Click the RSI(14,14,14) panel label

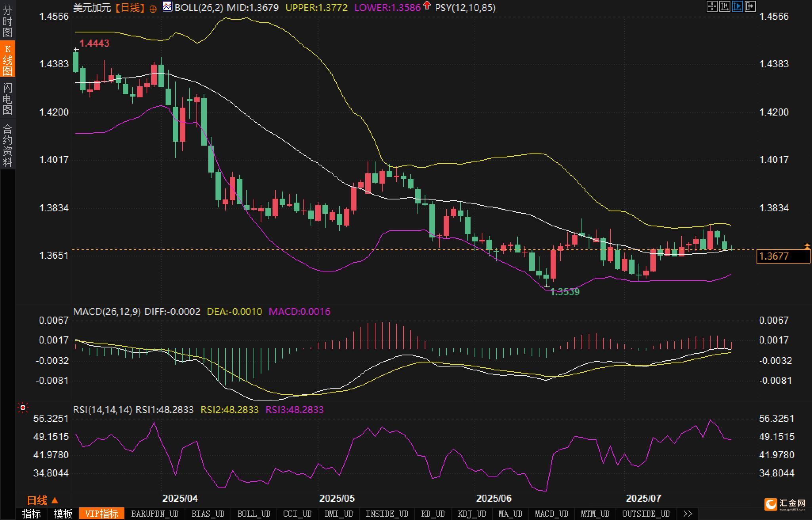point(103,410)
